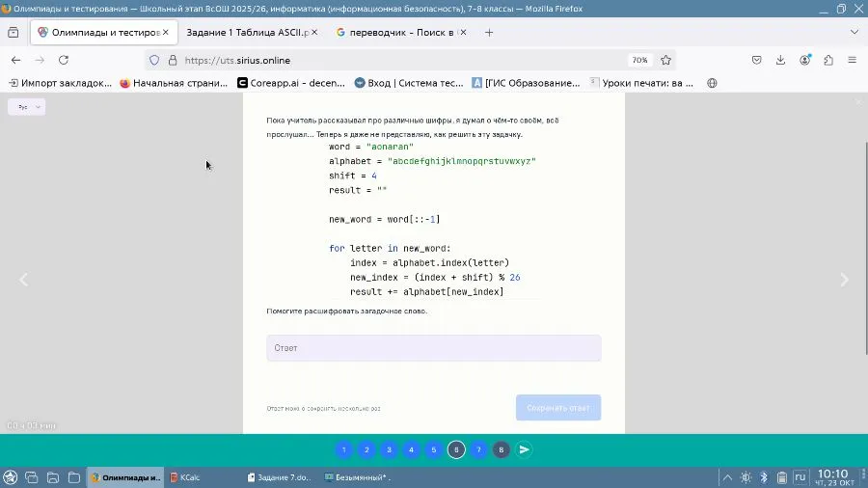
Task: Jump to task 4
Action: click(x=411, y=449)
